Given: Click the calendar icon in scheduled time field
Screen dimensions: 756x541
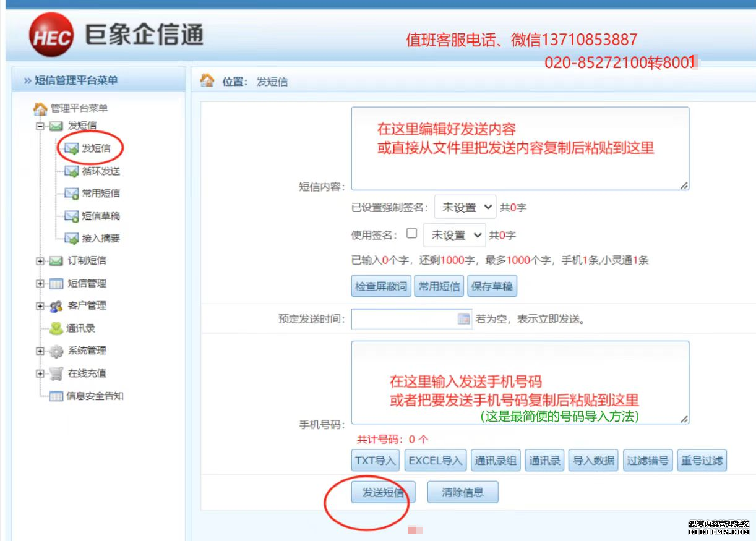Looking at the screenshot, I should pos(463,319).
